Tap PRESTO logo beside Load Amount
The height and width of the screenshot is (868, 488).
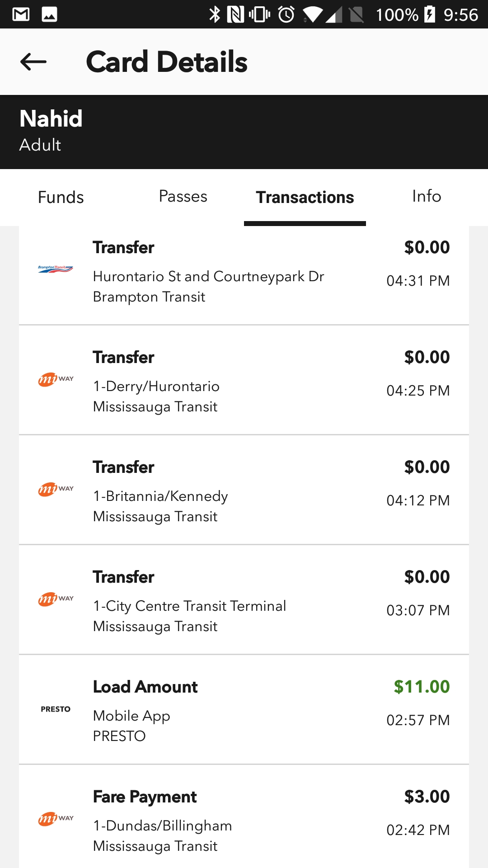coord(56,709)
